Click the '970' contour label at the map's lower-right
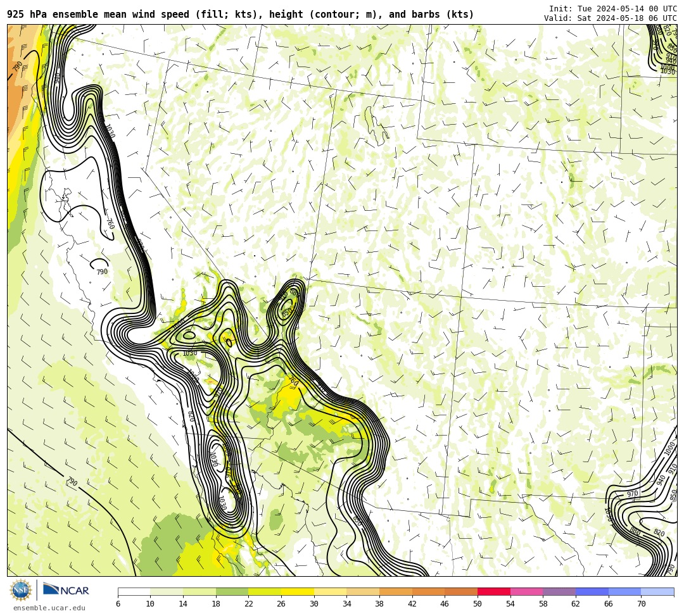The image size is (684, 616). tap(633, 494)
